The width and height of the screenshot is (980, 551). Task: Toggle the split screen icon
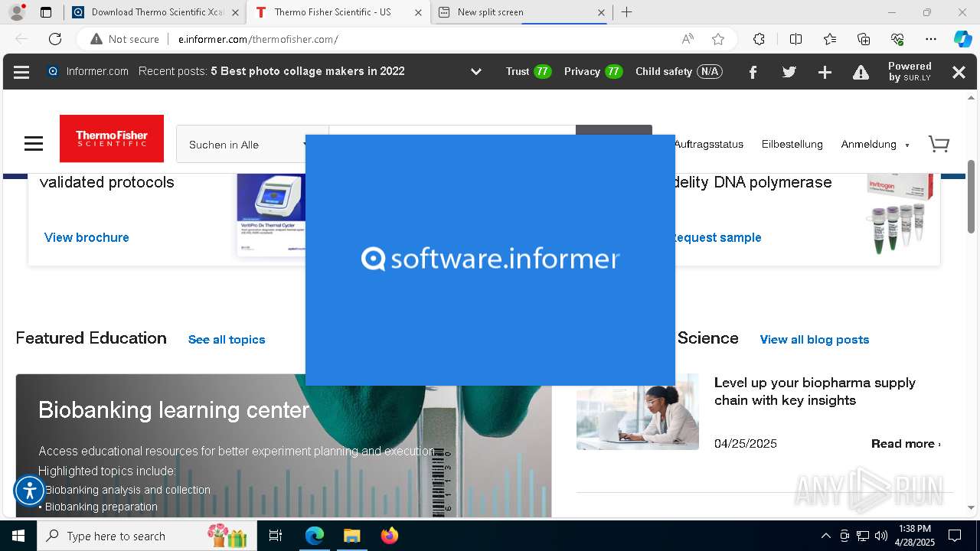(x=795, y=39)
